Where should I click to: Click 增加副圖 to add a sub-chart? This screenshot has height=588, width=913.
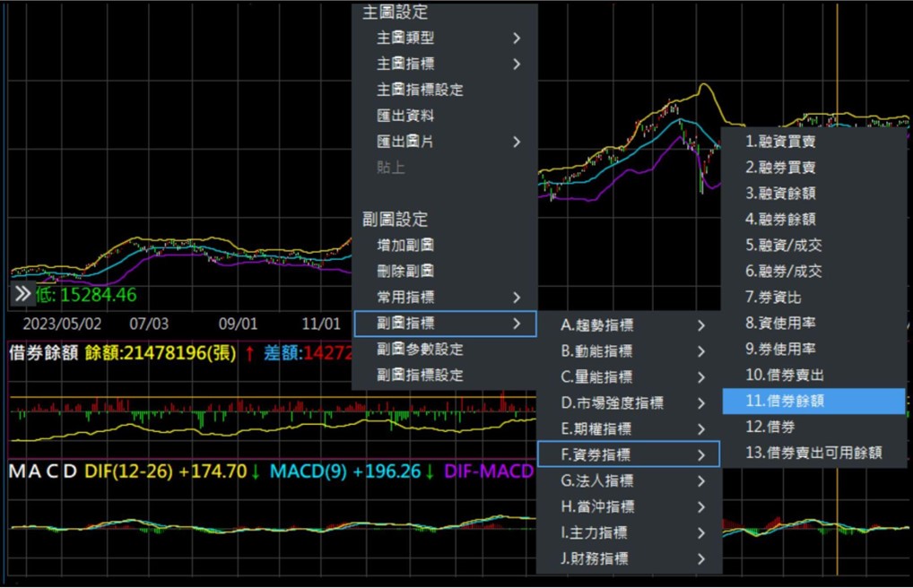(x=405, y=246)
